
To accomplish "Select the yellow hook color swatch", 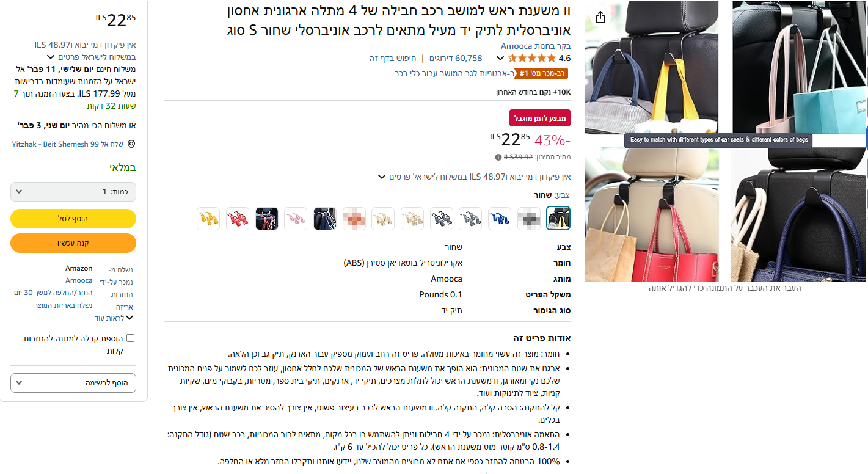I will pyautogui.click(x=208, y=218).
